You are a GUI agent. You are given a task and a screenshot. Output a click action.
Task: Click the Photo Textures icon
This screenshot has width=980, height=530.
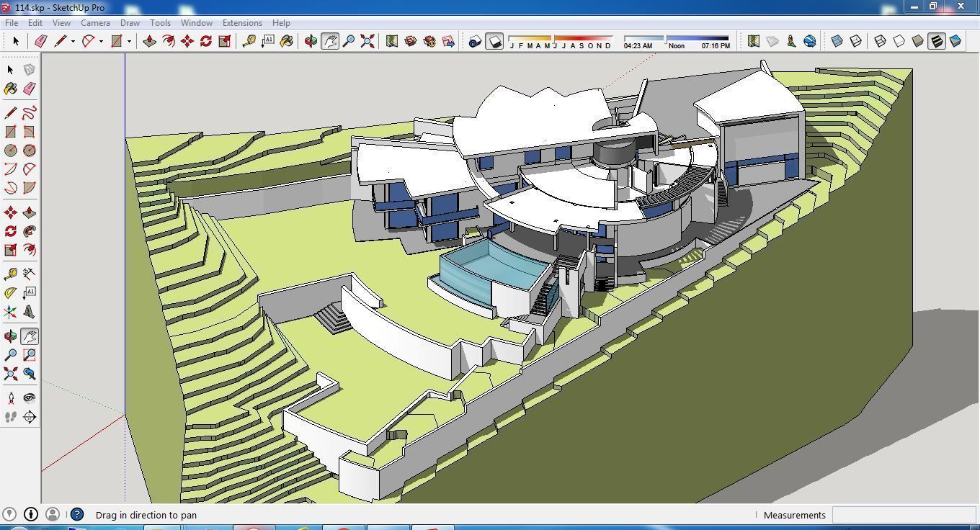pyautogui.click(x=791, y=41)
